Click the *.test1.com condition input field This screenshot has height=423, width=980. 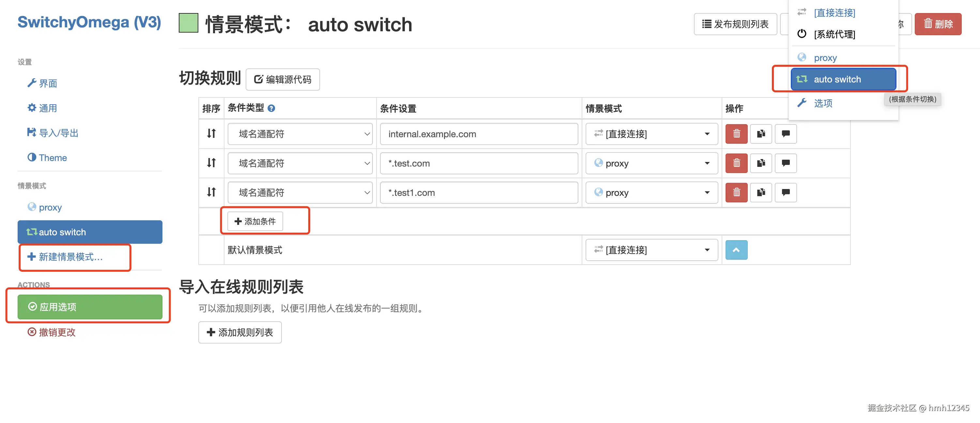[479, 192]
